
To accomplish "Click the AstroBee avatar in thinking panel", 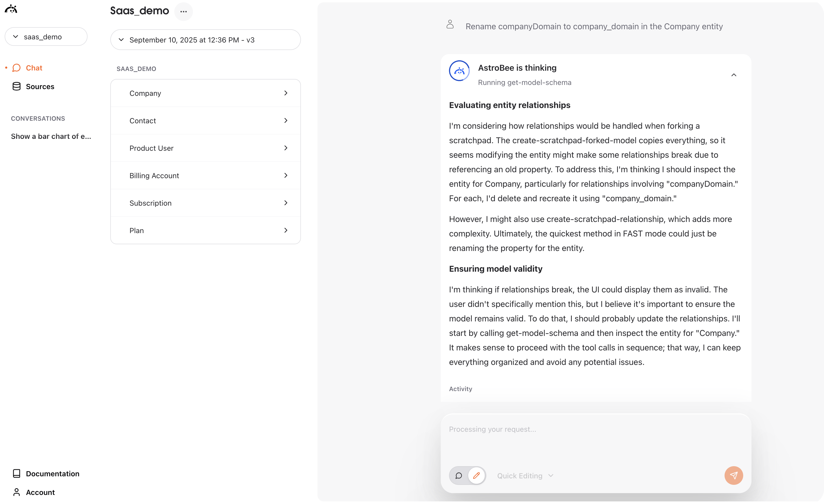I will click(459, 71).
